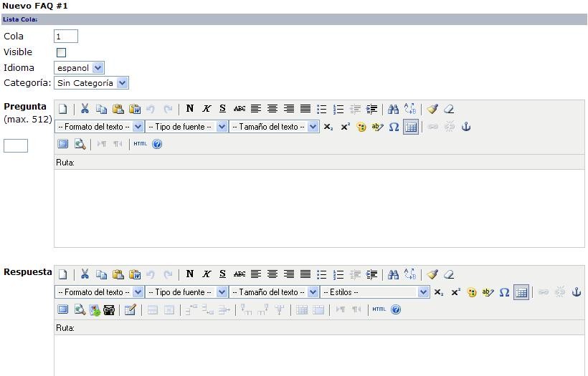Insert special character (Omega) in Pregunta editor
The height and width of the screenshot is (376, 588).
tap(394, 127)
